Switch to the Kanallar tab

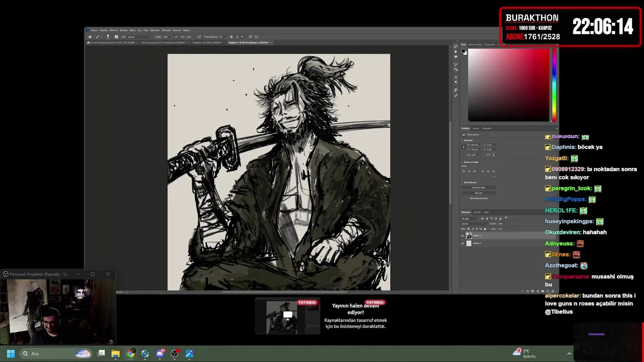[477, 212]
